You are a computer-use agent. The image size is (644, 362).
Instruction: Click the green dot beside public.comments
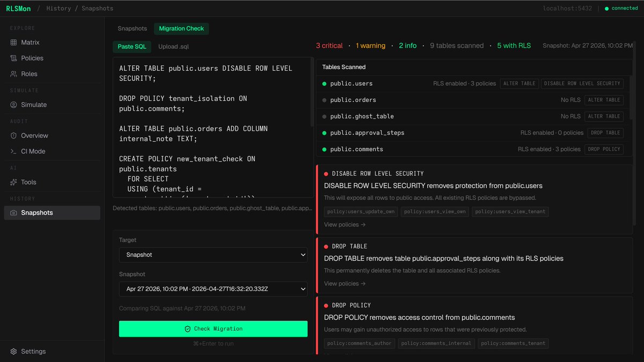pyautogui.click(x=324, y=149)
